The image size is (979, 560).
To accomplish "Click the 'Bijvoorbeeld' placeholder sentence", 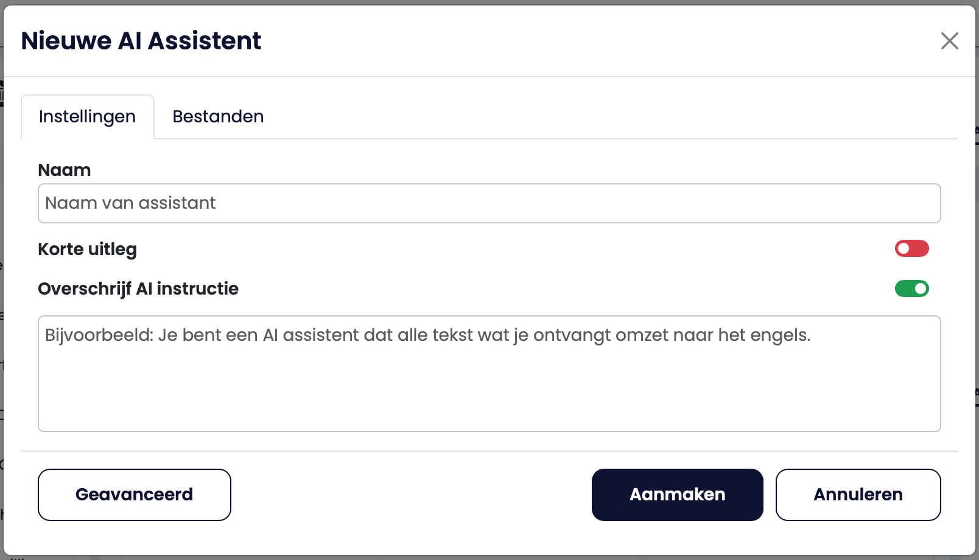I will click(x=427, y=335).
